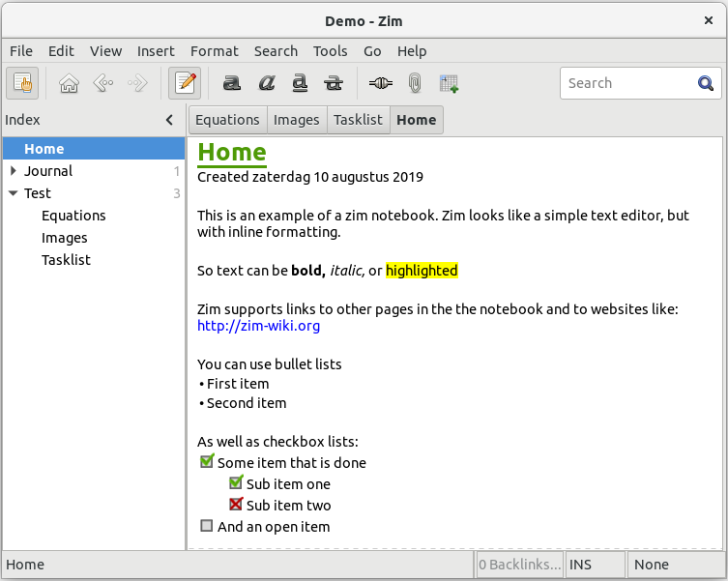Open the Tools menu
The height and width of the screenshot is (581, 728).
click(x=330, y=51)
